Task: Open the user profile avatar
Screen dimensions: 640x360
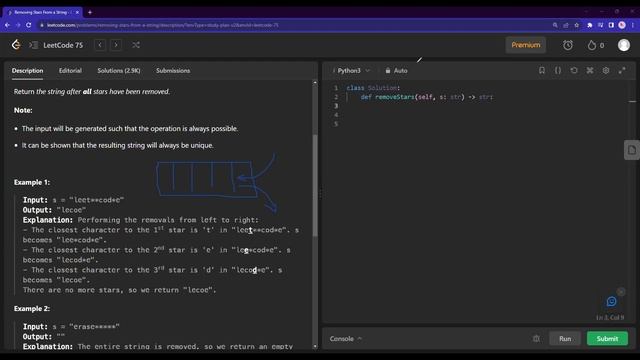Action: (x=624, y=45)
